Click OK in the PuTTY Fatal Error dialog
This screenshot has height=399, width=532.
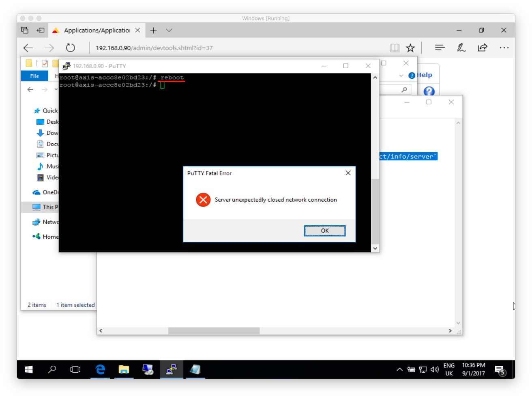pyautogui.click(x=325, y=231)
